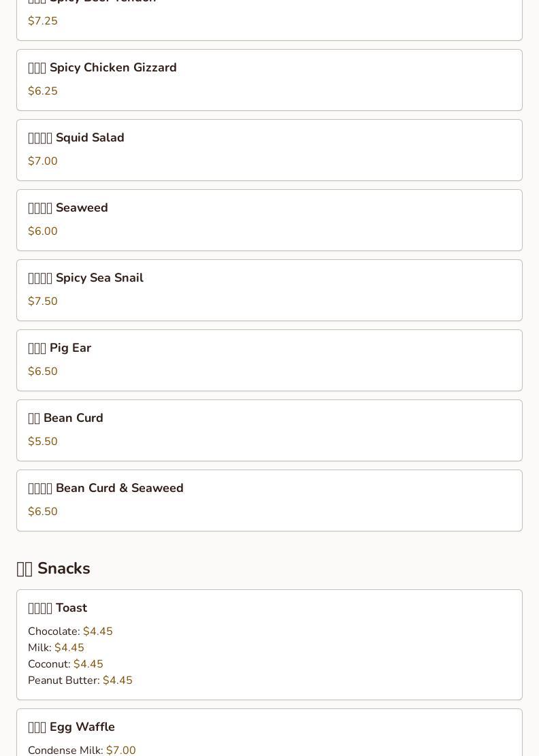Click the $6.25 Chicken Gizzard price
This screenshot has height=756, width=539.
pos(43,91)
